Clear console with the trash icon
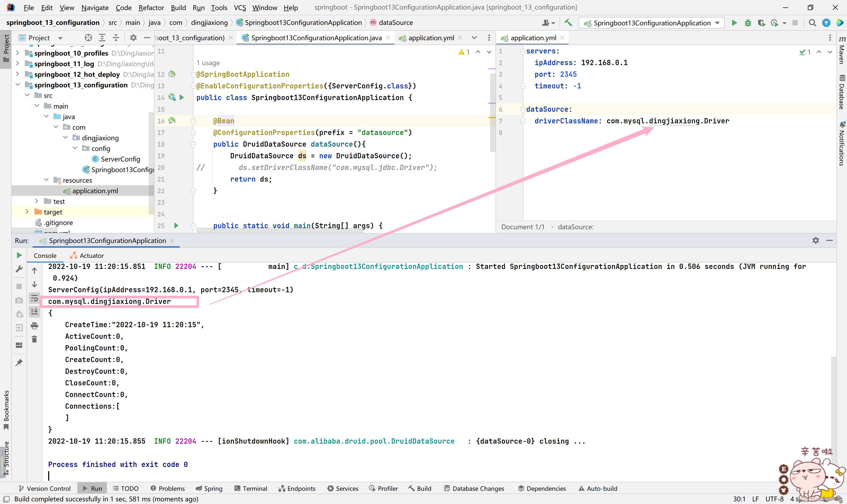 (x=34, y=339)
